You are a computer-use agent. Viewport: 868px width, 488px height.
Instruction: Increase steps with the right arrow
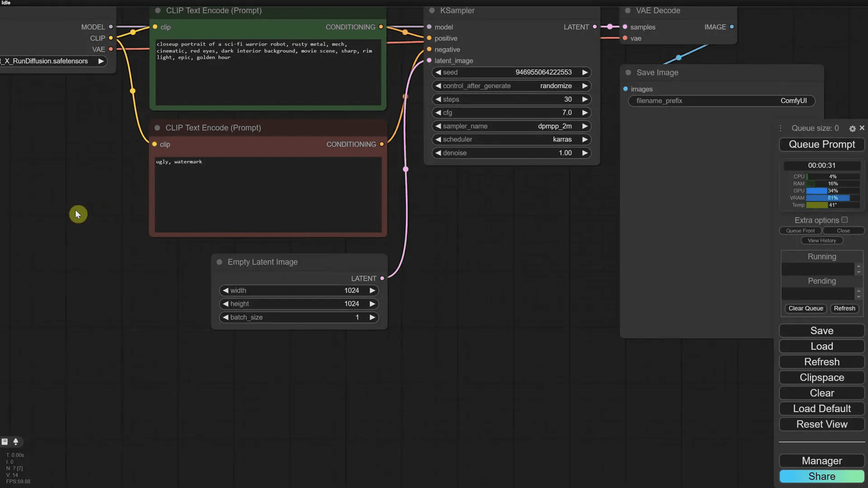point(585,99)
